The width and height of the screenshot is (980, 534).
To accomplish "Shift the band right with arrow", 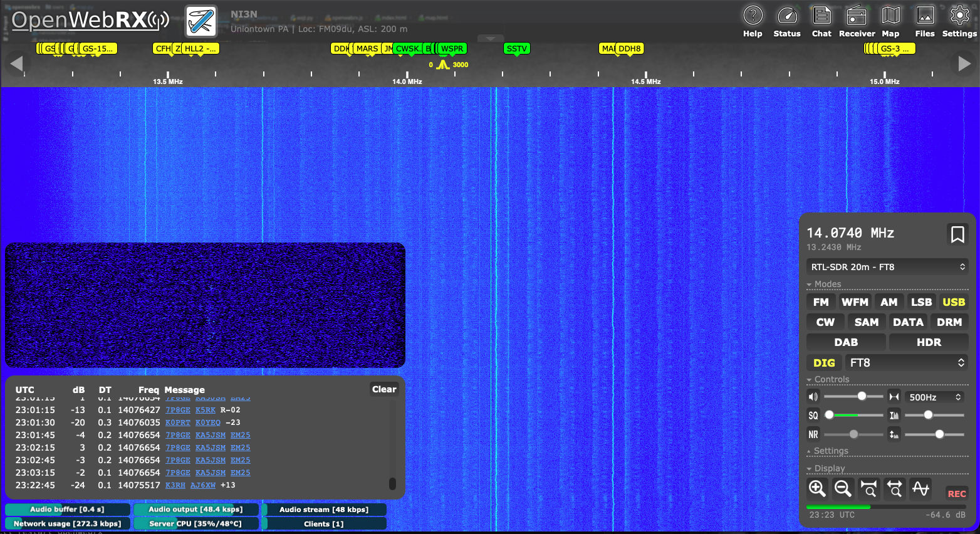I will tap(964, 63).
